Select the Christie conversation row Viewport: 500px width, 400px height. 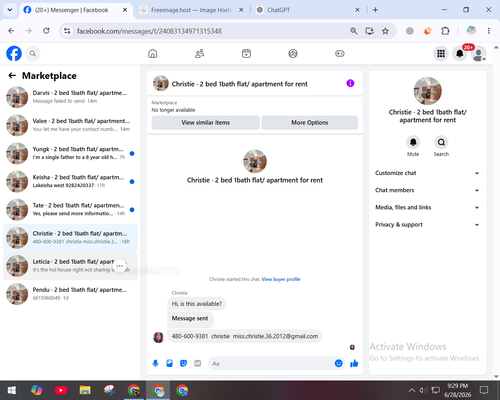click(x=70, y=238)
